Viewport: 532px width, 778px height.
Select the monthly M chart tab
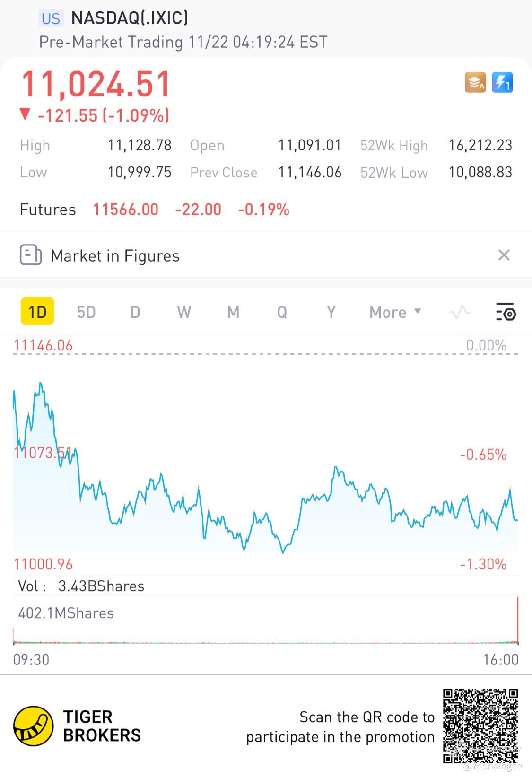point(233,312)
